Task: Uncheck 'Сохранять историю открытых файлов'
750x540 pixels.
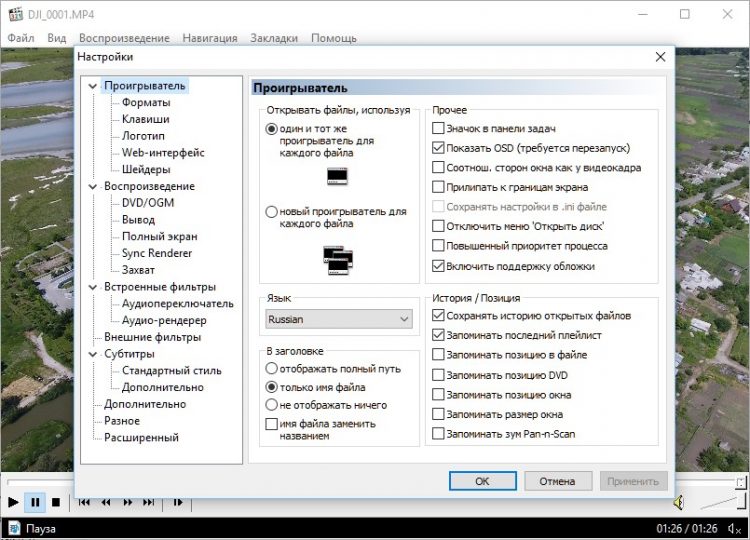Action: 438,316
